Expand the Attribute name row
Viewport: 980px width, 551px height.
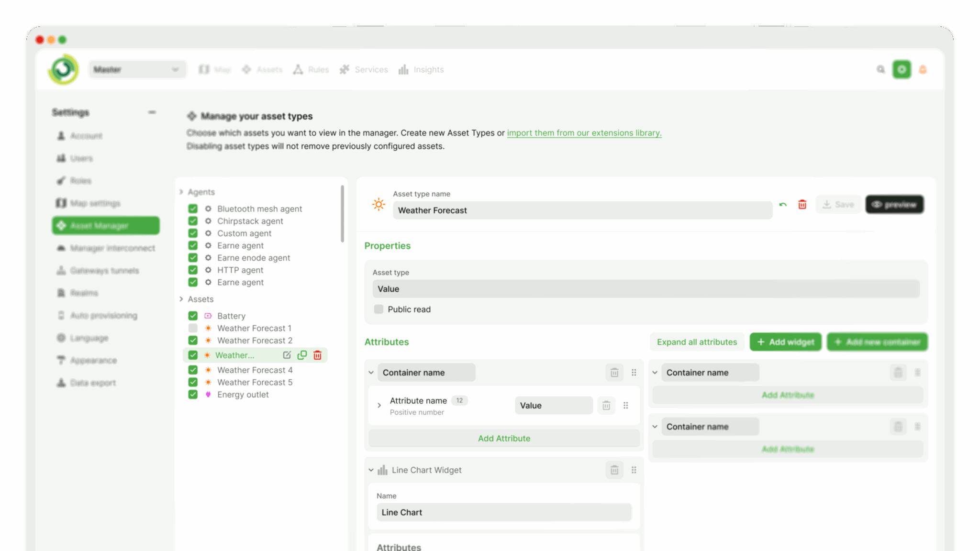pyautogui.click(x=379, y=406)
